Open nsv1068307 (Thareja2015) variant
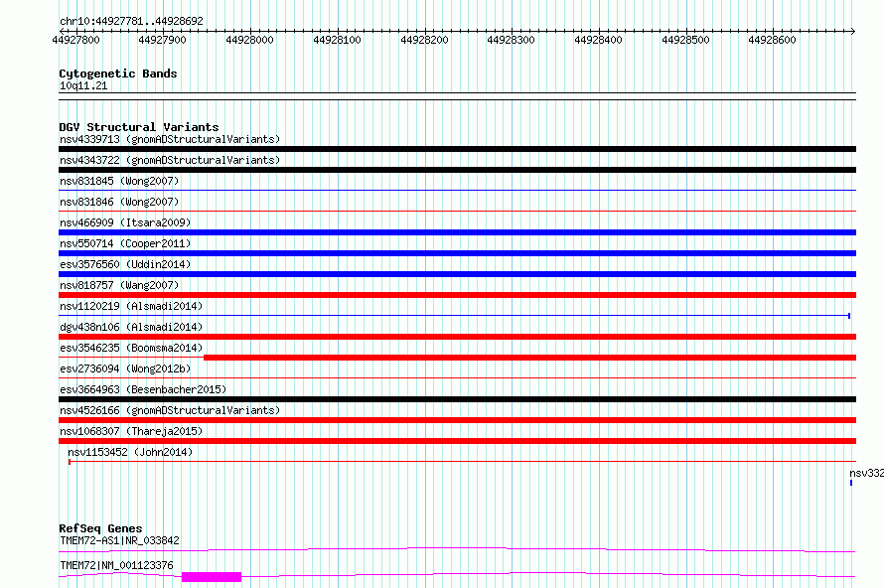Viewport: 884px width, 588px height. 131,431
